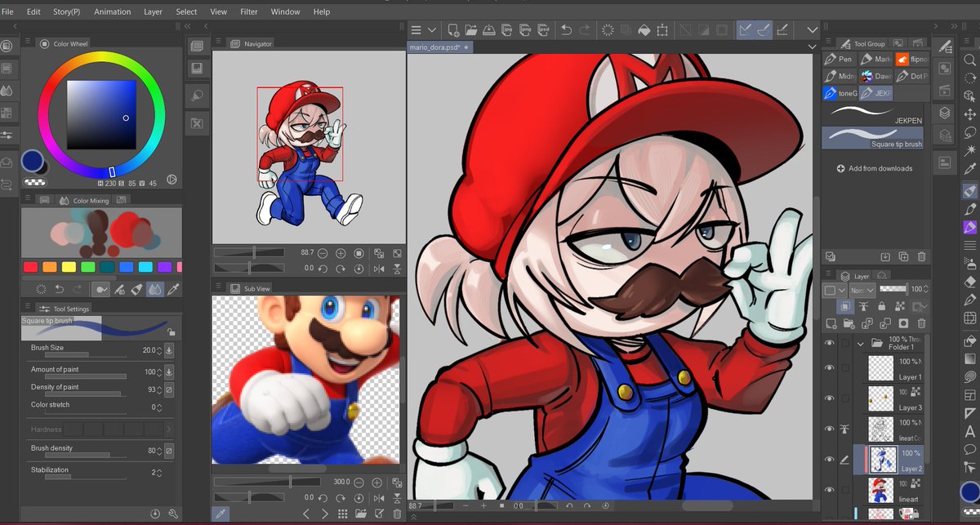Click Zoom in in the Navigator panel

341,253
